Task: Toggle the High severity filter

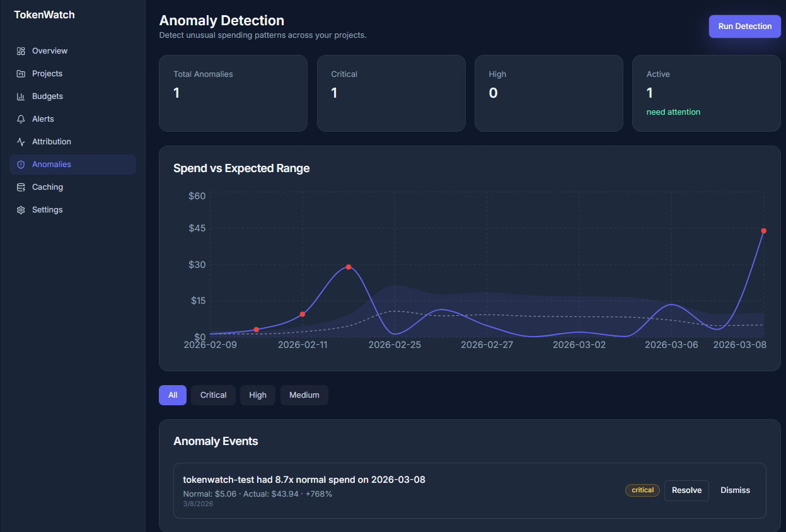Action: click(257, 395)
